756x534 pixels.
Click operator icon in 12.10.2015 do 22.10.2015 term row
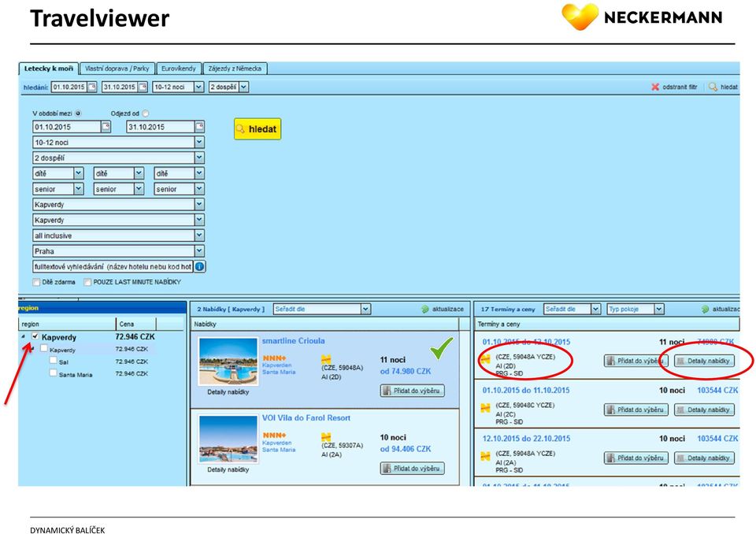(x=486, y=456)
